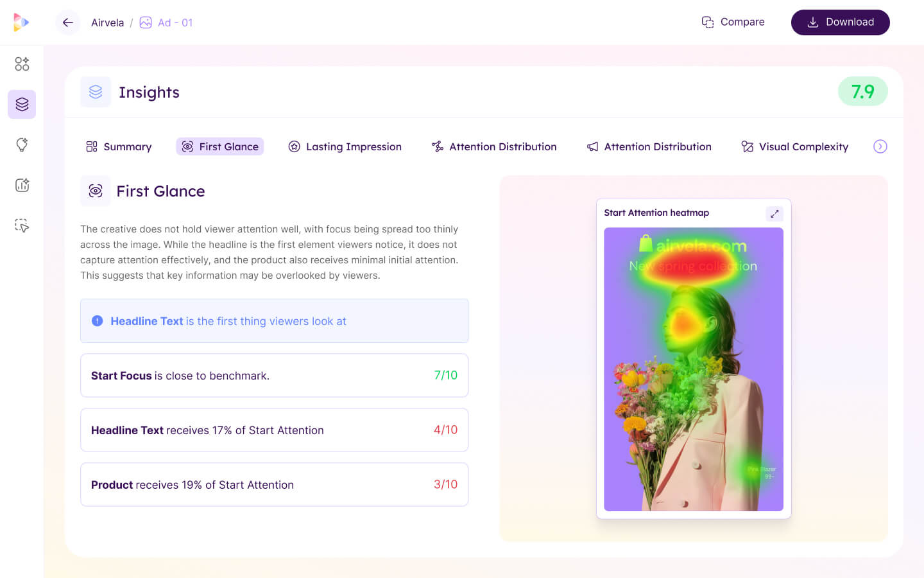Viewport: 924px width, 578px height.
Task: Click the First Glance eye icon beside the heading
Action: (96, 191)
